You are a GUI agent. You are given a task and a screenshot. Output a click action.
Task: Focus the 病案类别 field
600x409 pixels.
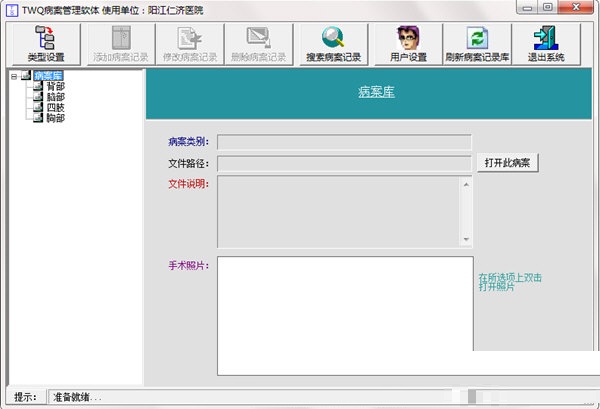344,142
